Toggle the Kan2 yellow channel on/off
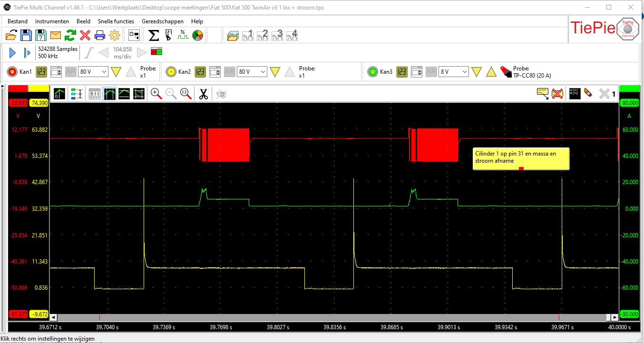The height and width of the screenshot is (343, 644). pos(171,72)
